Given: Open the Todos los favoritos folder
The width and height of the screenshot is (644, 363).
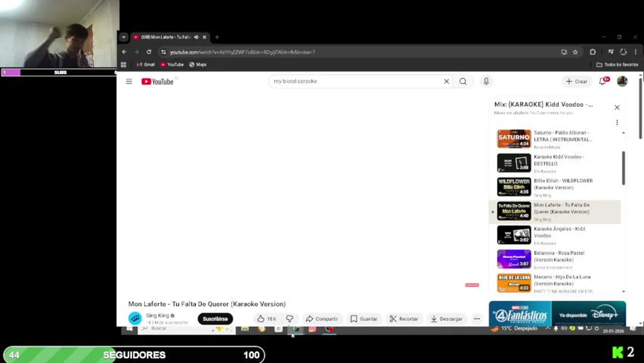Looking at the screenshot, I should (x=617, y=65).
